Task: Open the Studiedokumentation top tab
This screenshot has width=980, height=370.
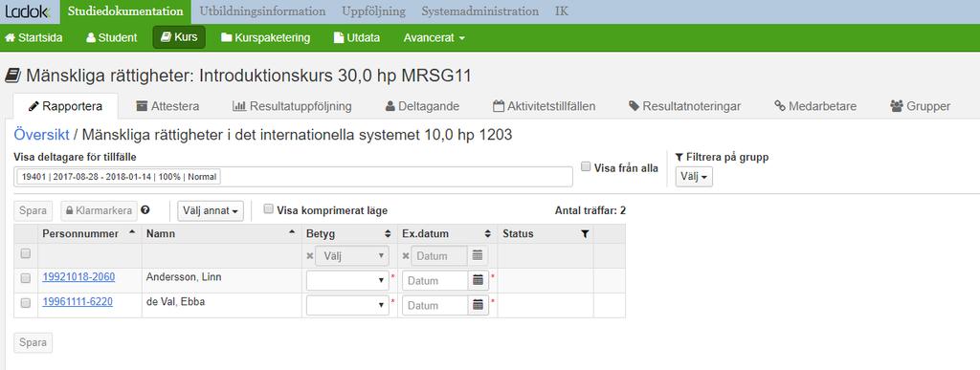Action: pyautogui.click(x=125, y=11)
